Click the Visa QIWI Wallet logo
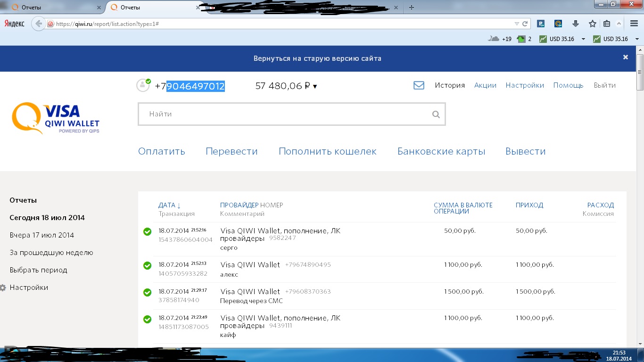Image resolution: width=644 pixels, height=362 pixels. [56, 118]
